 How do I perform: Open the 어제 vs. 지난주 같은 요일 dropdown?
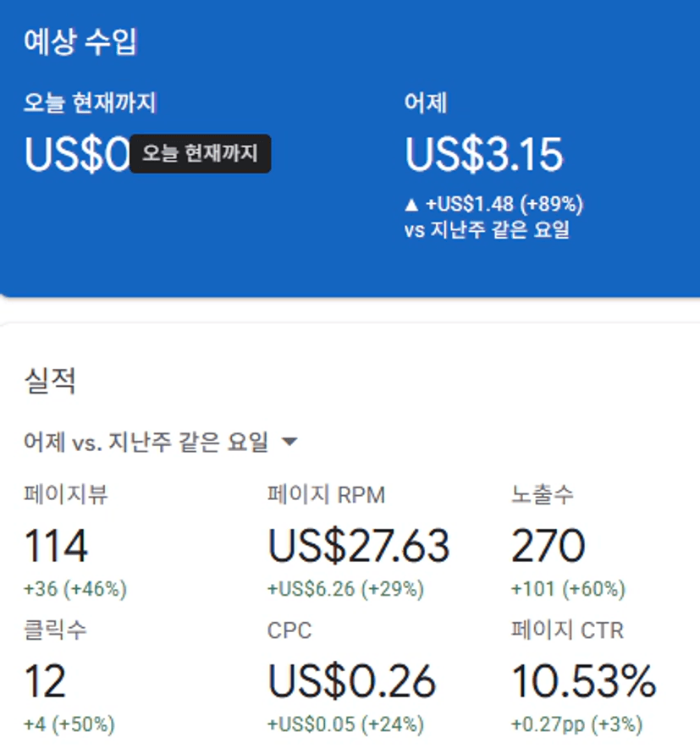point(148,441)
